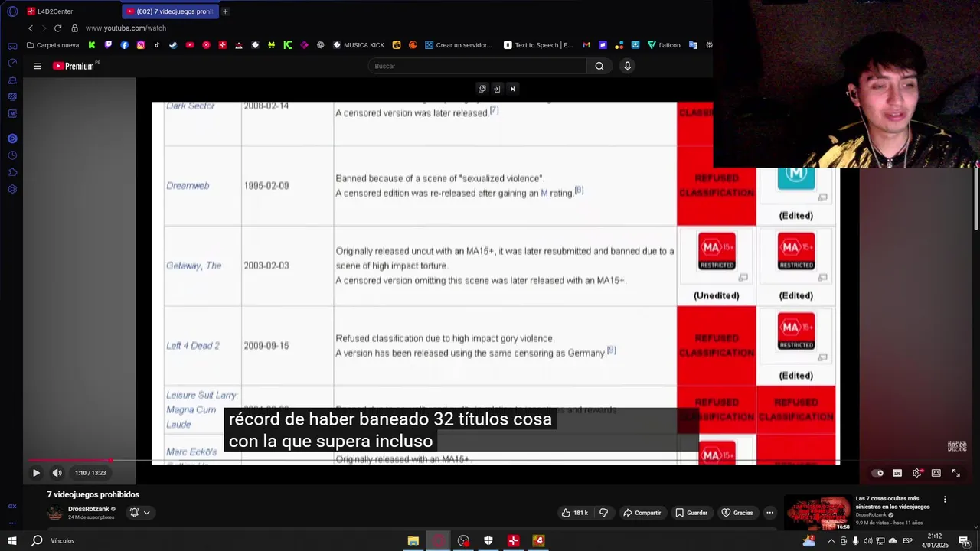Open the taskbar clock showing 21:12
Screen dimensions: 980x551
(935, 541)
